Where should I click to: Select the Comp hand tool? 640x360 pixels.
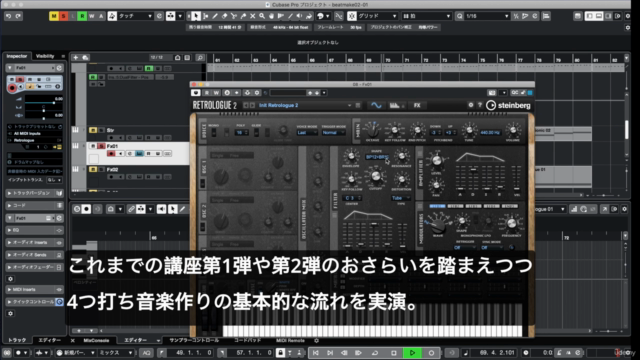point(271,16)
